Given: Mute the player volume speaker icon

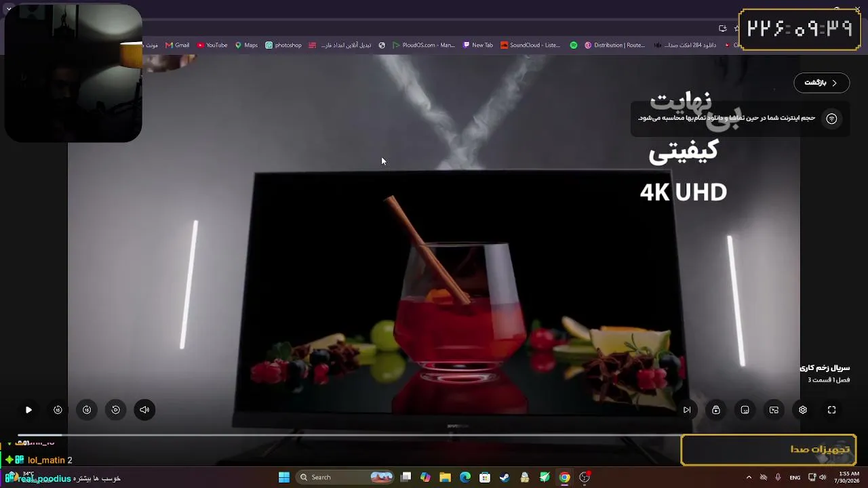Looking at the screenshot, I should [x=144, y=410].
